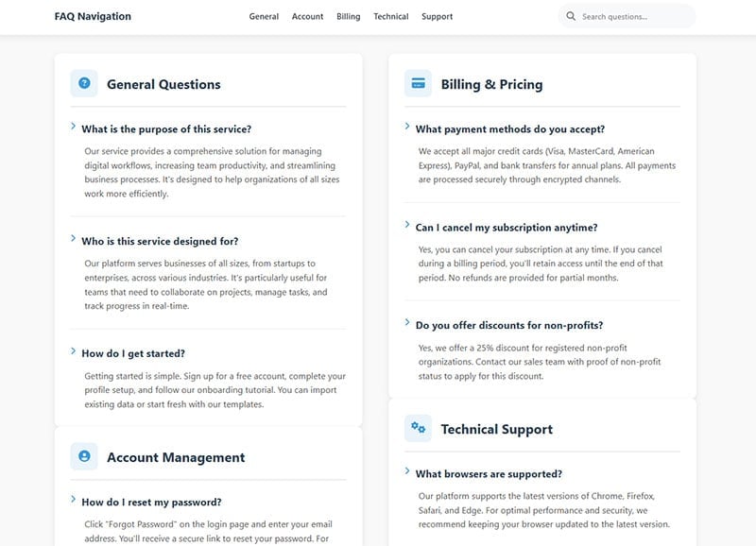Focus the "Search questions..." input field
Viewport: 756px width, 546px height.
[633, 17]
